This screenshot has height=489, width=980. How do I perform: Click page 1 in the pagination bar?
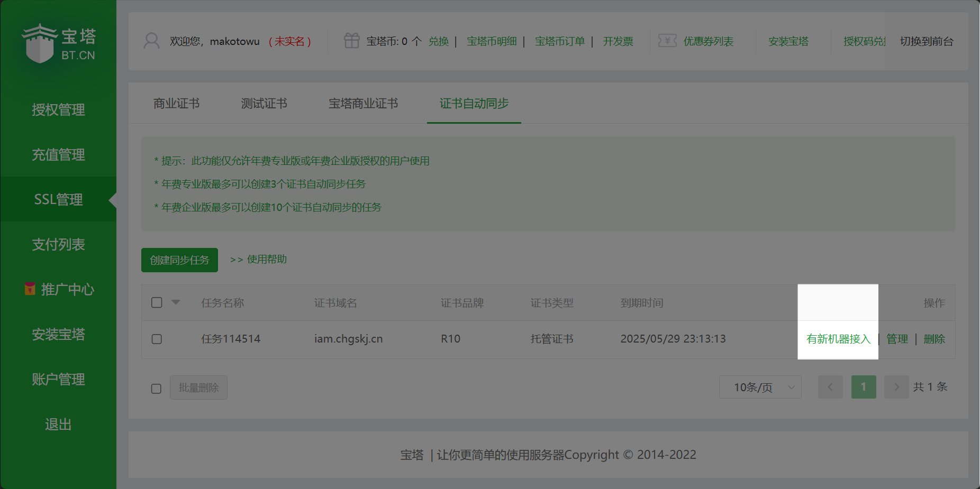point(864,387)
